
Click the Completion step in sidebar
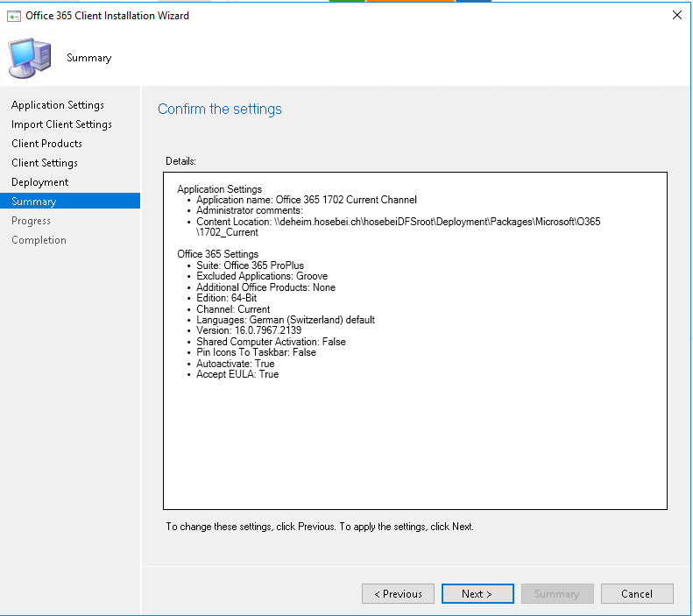click(39, 240)
